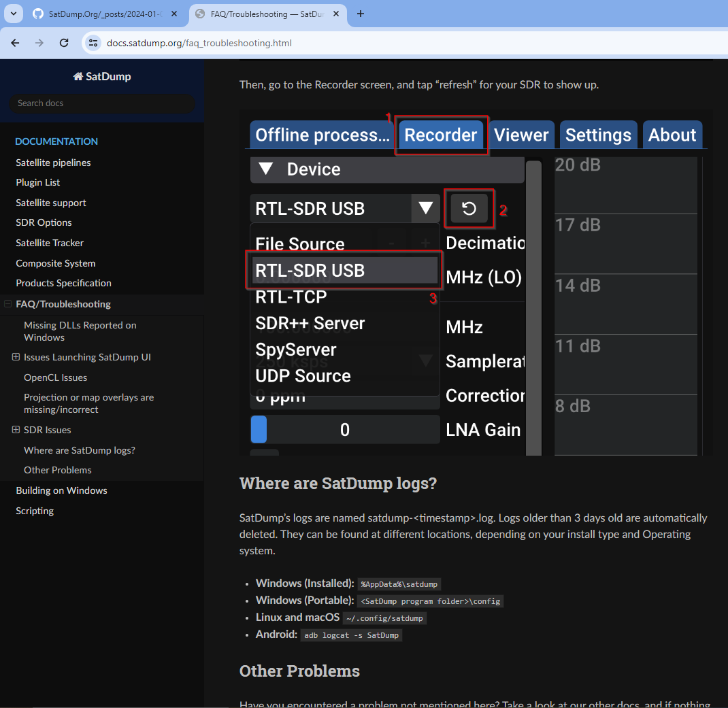Open the Composite System page
Image resolution: width=728 pixels, height=708 pixels.
56,263
